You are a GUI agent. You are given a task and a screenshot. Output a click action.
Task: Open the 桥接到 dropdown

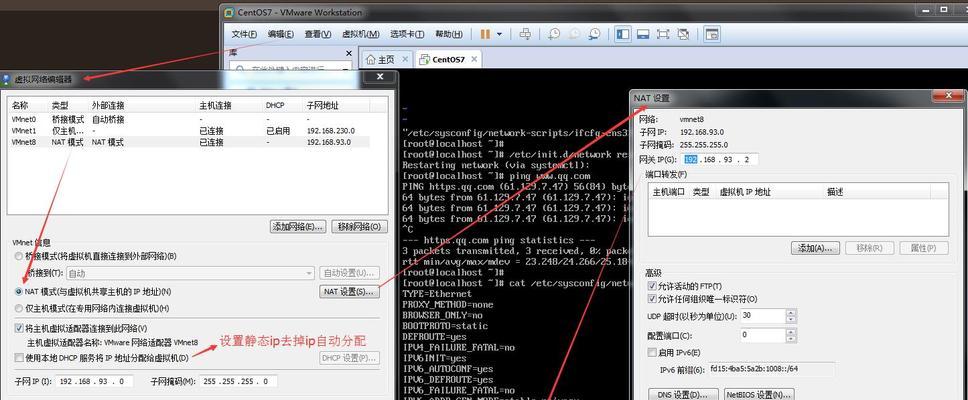pos(191,273)
